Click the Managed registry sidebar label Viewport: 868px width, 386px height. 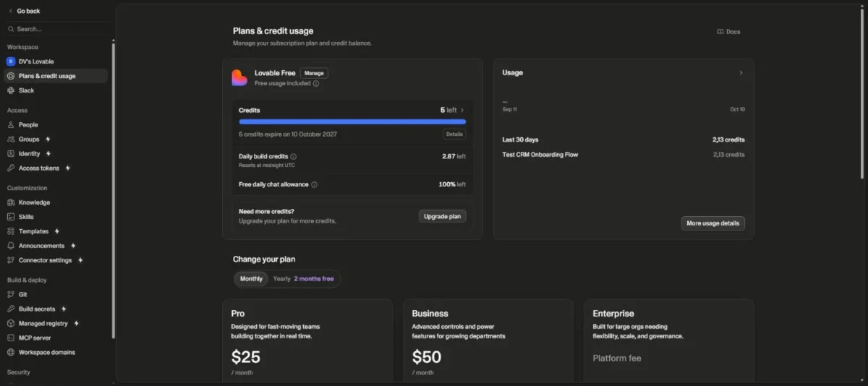coord(43,323)
